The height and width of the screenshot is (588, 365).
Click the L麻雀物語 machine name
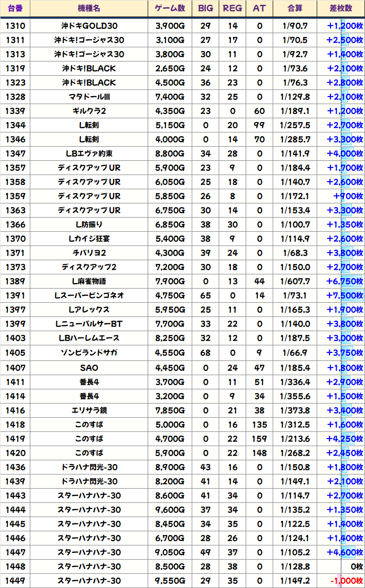coord(89,281)
